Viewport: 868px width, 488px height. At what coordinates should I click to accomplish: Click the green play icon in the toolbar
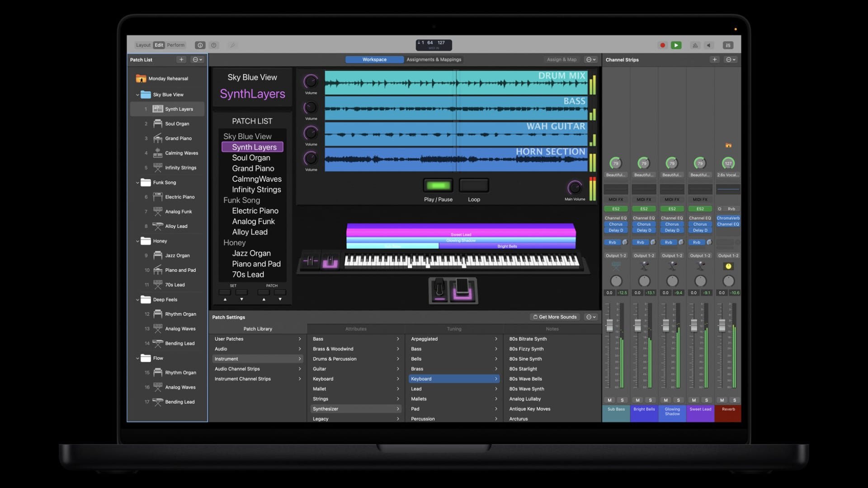point(676,45)
